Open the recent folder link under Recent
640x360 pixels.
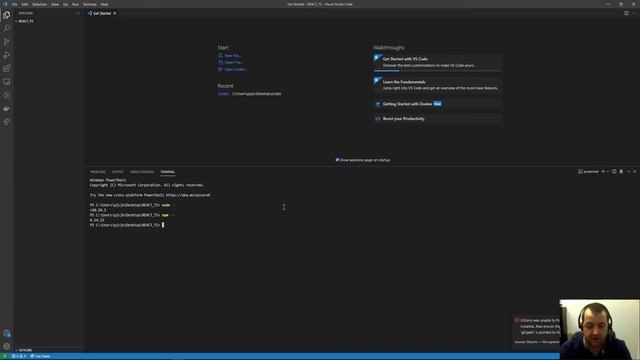pyautogui.click(x=223, y=94)
